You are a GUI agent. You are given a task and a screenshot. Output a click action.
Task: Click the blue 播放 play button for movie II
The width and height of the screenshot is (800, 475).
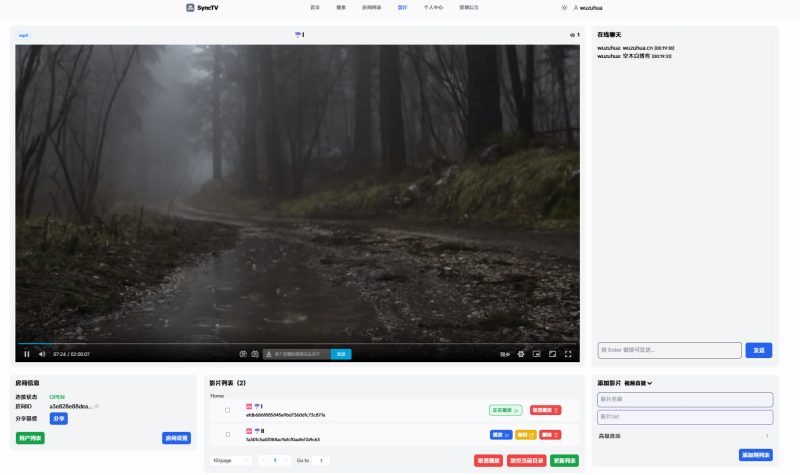(x=501, y=435)
